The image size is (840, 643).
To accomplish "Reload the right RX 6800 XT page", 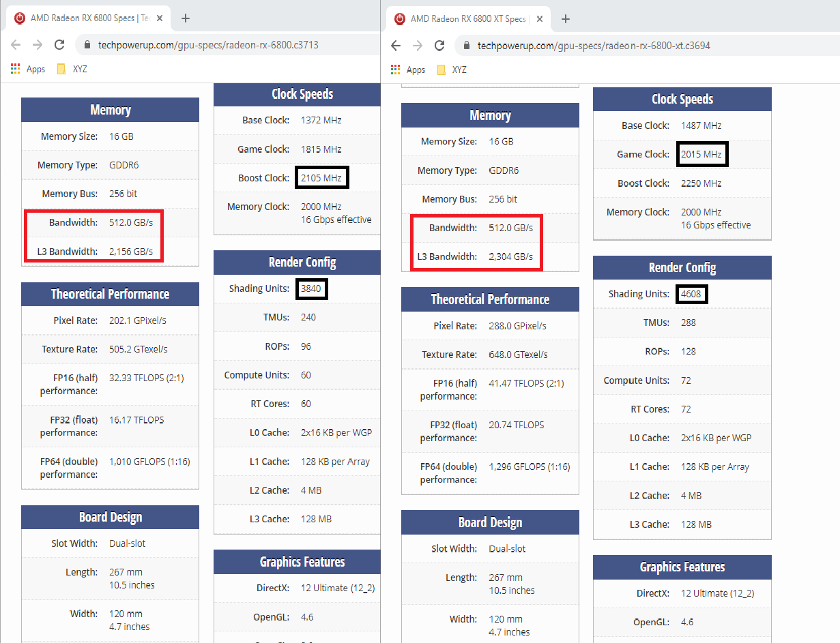I will point(439,45).
